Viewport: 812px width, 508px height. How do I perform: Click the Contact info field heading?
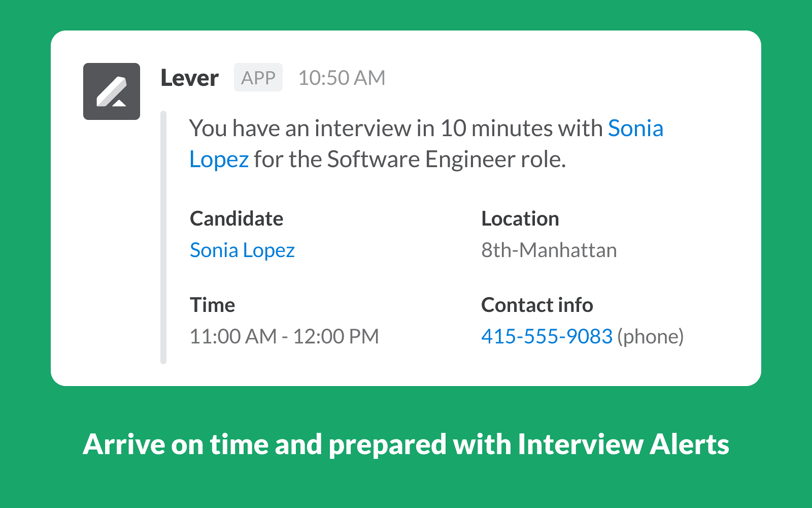pos(537,305)
